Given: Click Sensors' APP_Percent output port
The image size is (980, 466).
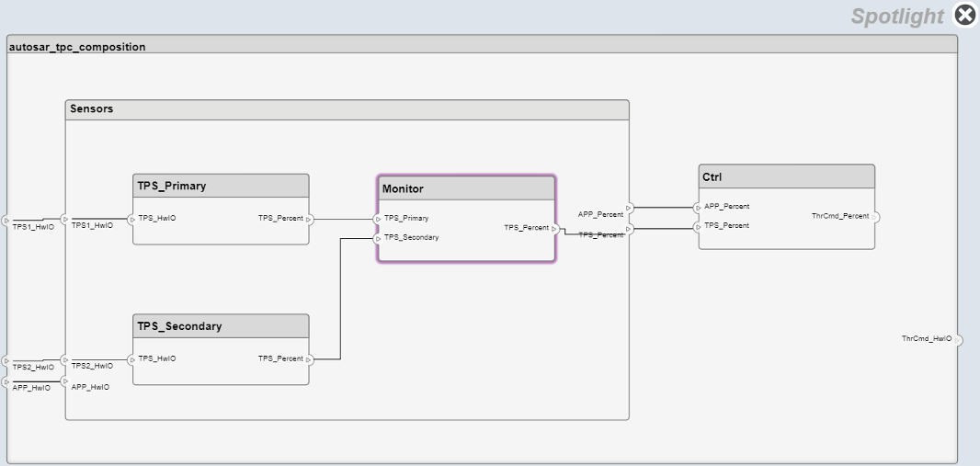Looking at the screenshot, I should (629, 208).
